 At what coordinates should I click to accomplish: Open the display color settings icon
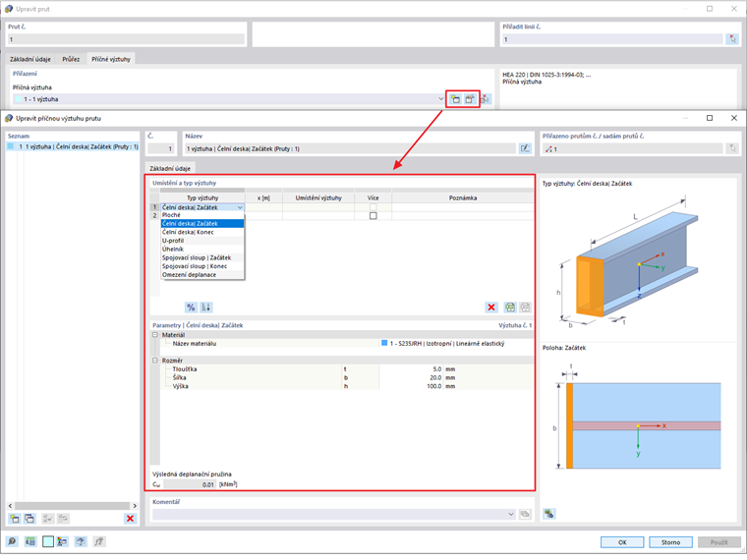click(62, 541)
